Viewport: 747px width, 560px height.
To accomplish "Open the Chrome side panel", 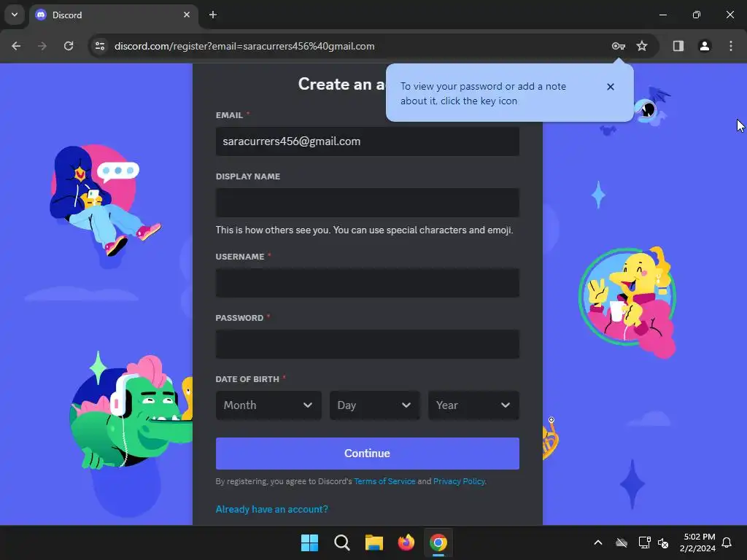I will pos(678,46).
